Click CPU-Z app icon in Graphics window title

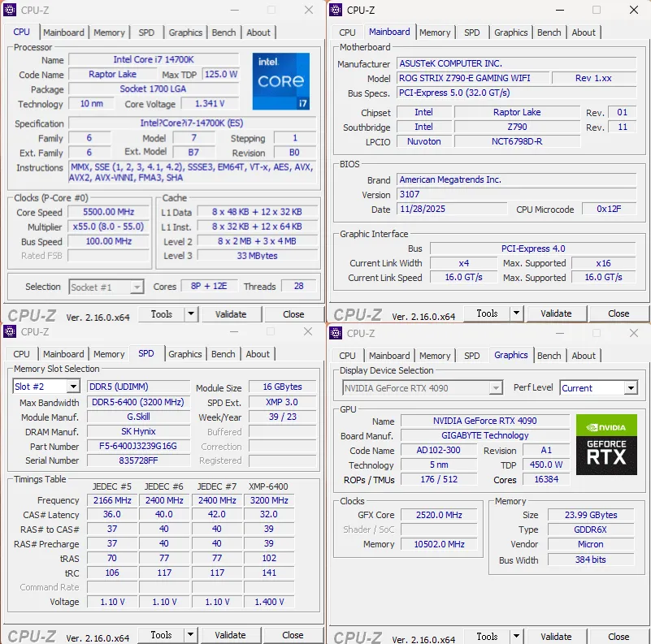tap(336, 333)
